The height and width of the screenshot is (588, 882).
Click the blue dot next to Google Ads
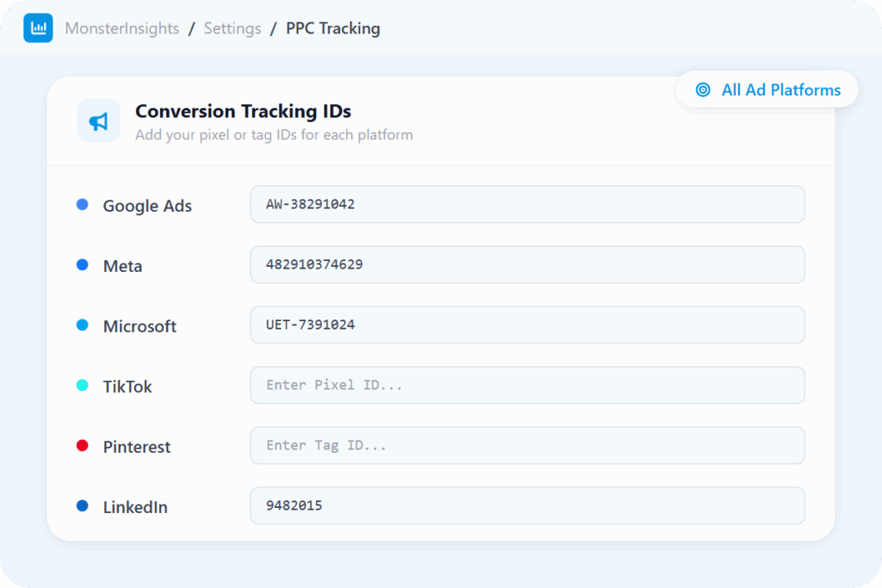83,205
